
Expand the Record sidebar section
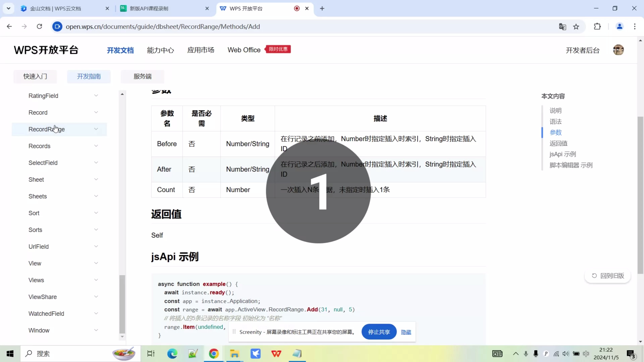[96, 112]
